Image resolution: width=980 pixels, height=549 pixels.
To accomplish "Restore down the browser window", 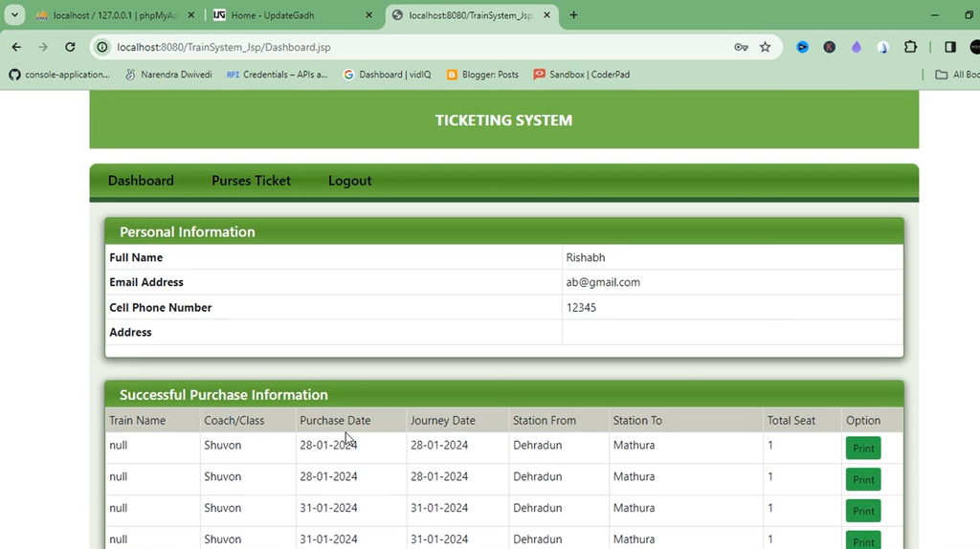I will (969, 15).
